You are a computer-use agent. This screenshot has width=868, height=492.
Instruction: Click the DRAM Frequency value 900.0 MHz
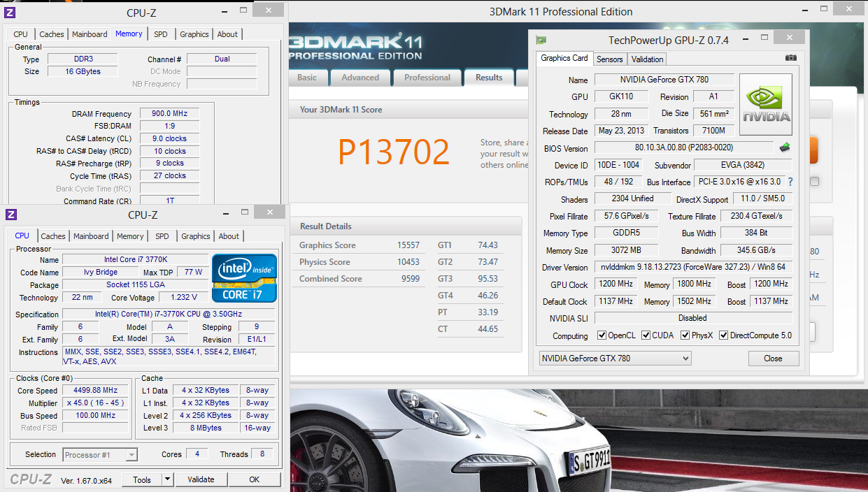coord(169,114)
